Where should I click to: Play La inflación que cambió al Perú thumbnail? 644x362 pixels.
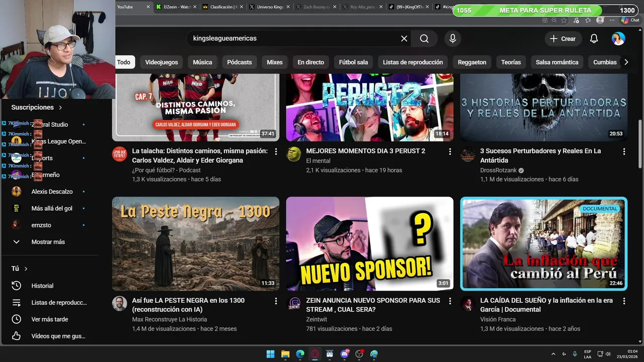(x=544, y=244)
